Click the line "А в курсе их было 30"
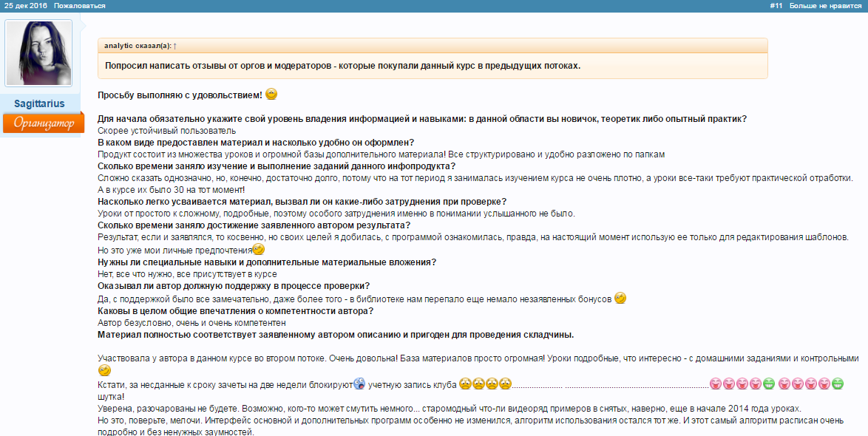Screen dimensions: 868x436 171,190
